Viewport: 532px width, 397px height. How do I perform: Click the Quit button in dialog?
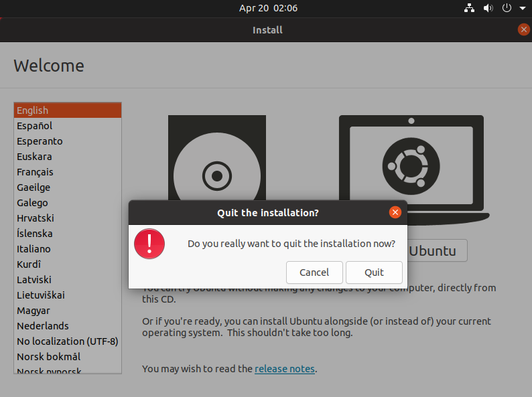(x=374, y=272)
